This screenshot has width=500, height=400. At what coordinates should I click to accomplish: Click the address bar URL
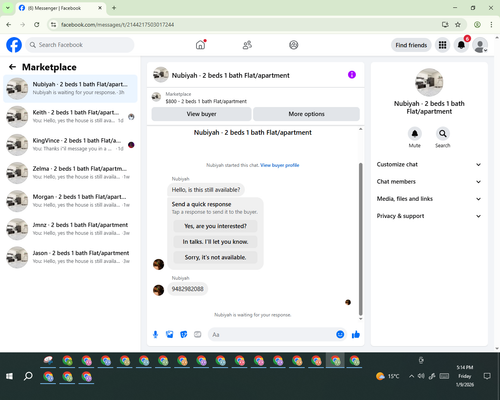pyautogui.click(x=117, y=25)
